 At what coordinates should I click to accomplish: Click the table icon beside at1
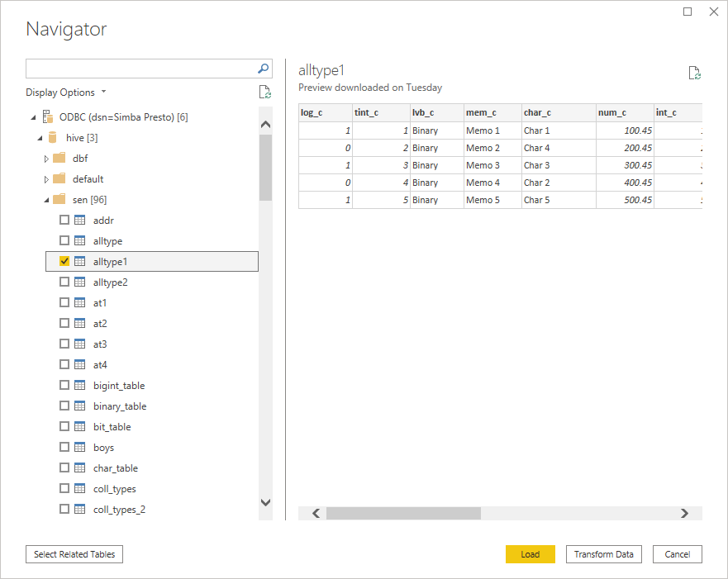pyautogui.click(x=80, y=302)
